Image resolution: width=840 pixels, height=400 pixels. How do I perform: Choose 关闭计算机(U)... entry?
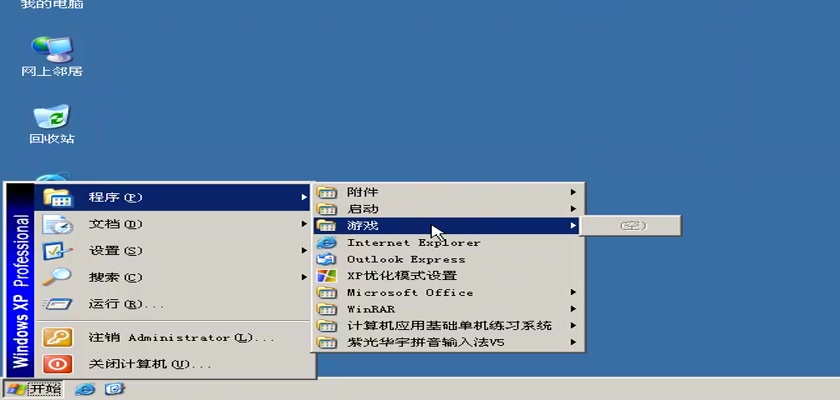(x=172, y=365)
